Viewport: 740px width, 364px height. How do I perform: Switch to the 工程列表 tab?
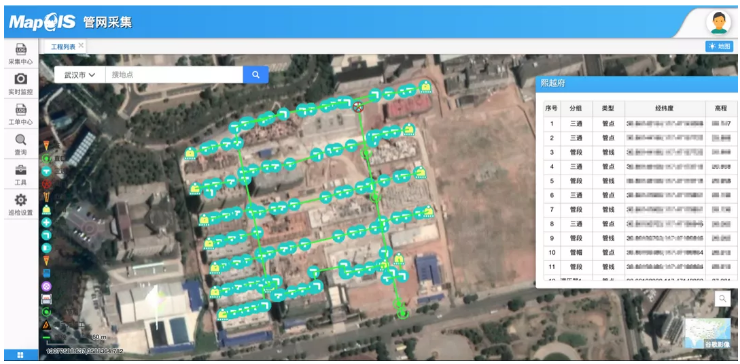tap(63, 47)
